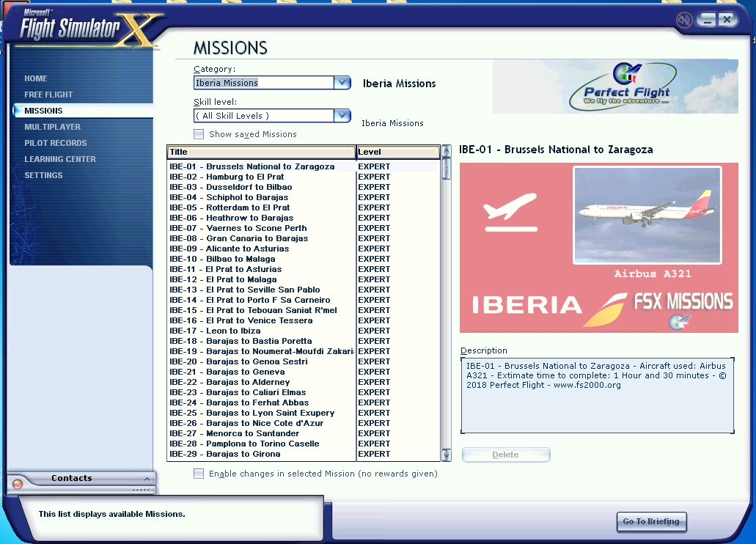756x544 pixels.
Task: Click the Perfect Flight banner image
Action: click(x=615, y=87)
